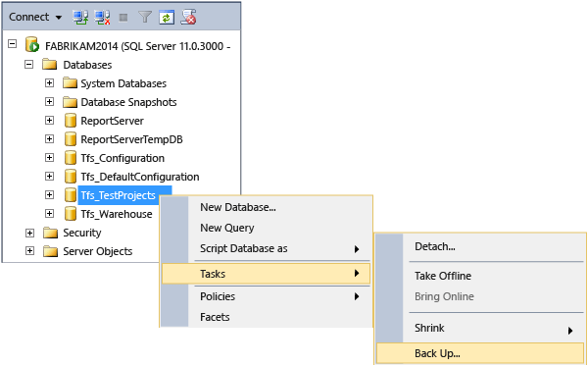Select the Security tree label

point(81,234)
